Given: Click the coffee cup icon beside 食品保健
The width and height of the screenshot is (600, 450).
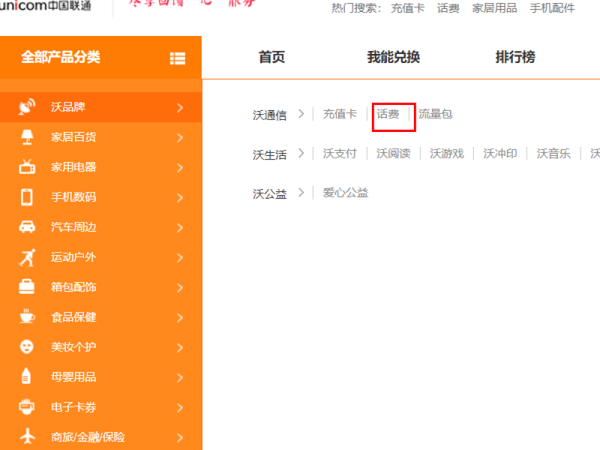Looking at the screenshot, I should pyautogui.click(x=27, y=317).
